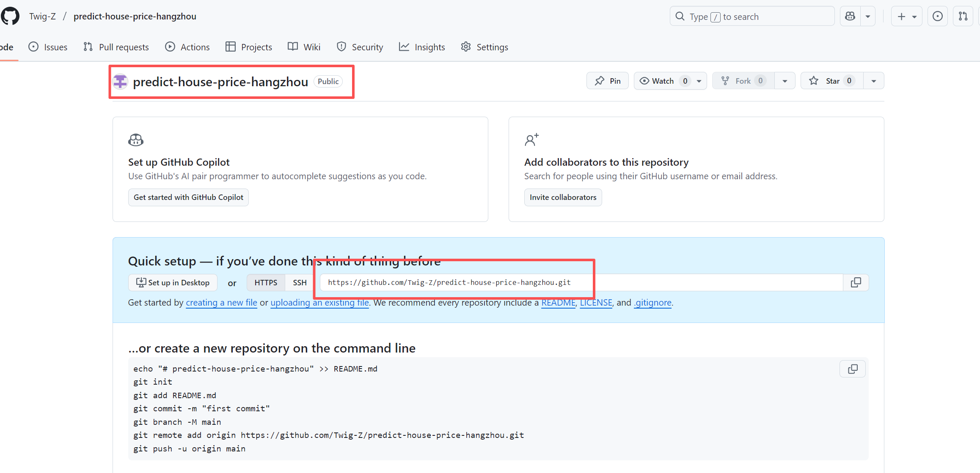Open the pull requests icon in header
Screen dimensions: 980x473
point(963,16)
